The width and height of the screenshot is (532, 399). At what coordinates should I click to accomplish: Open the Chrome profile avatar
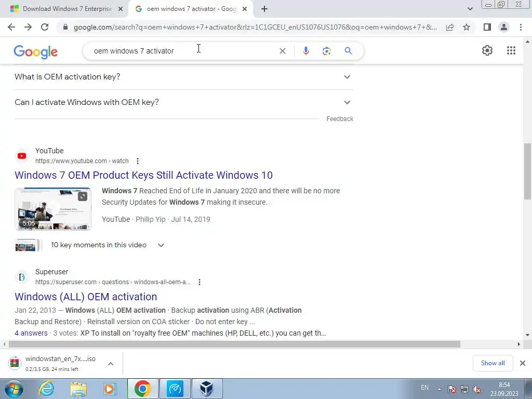[504, 27]
